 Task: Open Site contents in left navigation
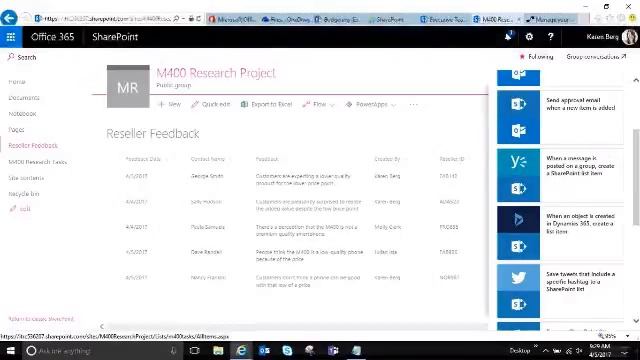(26, 178)
